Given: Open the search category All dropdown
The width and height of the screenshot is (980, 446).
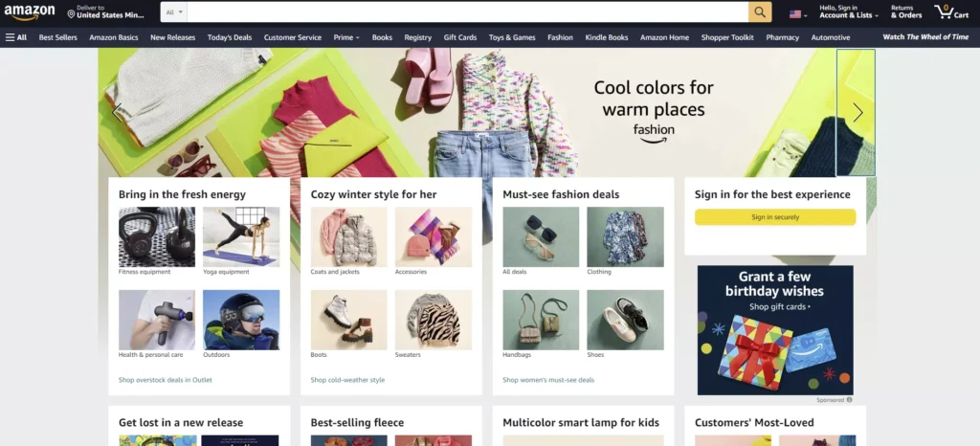Looking at the screenshot, I should pos(174,11).
